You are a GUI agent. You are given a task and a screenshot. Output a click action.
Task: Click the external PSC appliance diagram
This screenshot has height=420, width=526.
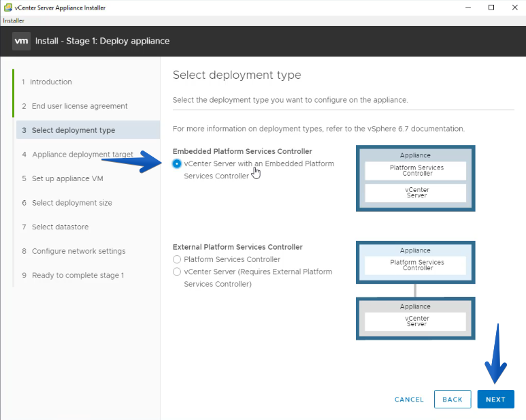pos(415,262)
